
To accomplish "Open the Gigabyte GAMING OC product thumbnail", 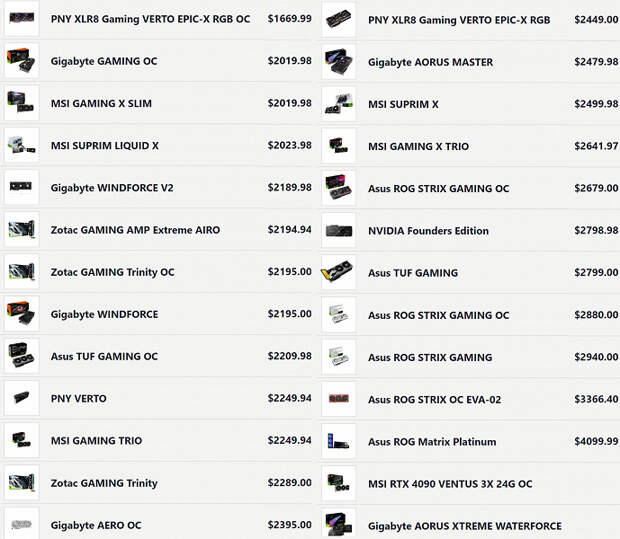I will pyautogui.click(x=22, y=61).
